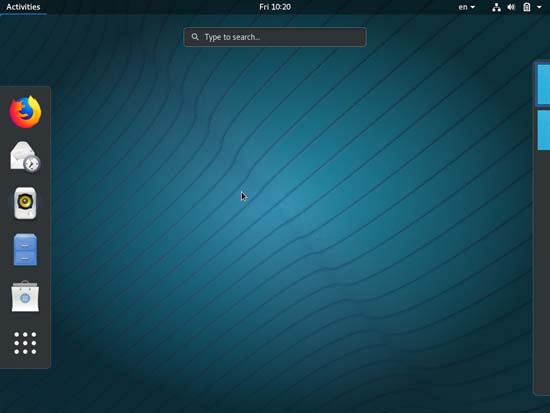Click the arrow beside 'en' indicator
This screenshot has width=550, height=413.
472,7
